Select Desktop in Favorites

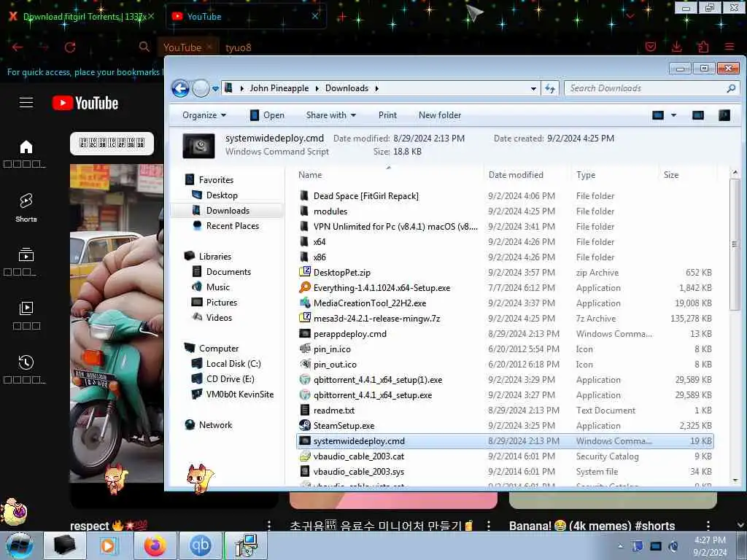coord(222,195)
